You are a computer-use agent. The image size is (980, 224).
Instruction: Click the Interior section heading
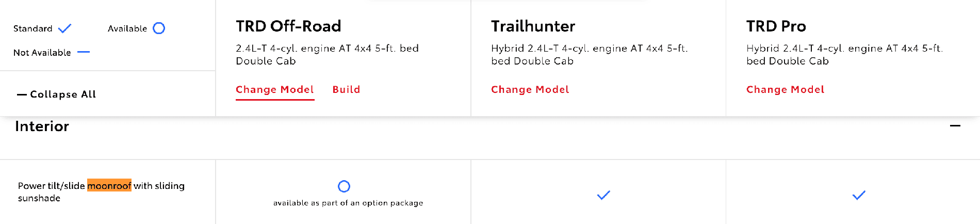pyautogui.click(x=42, y=126)
